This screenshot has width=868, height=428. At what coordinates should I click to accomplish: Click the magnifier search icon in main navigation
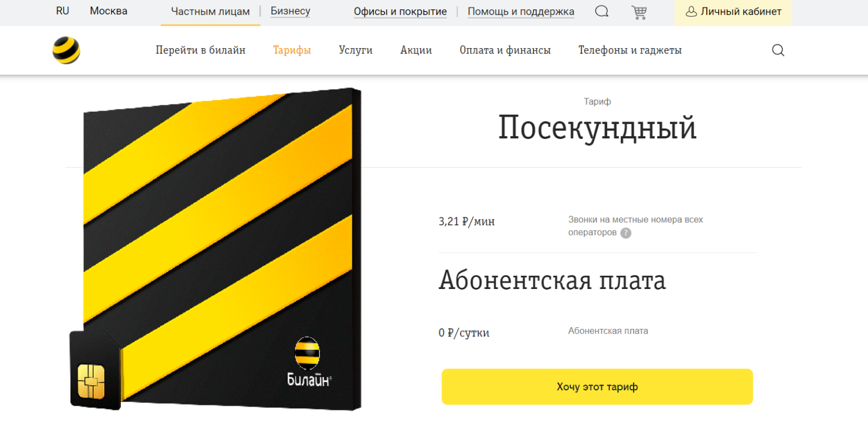tap(778, 50)
